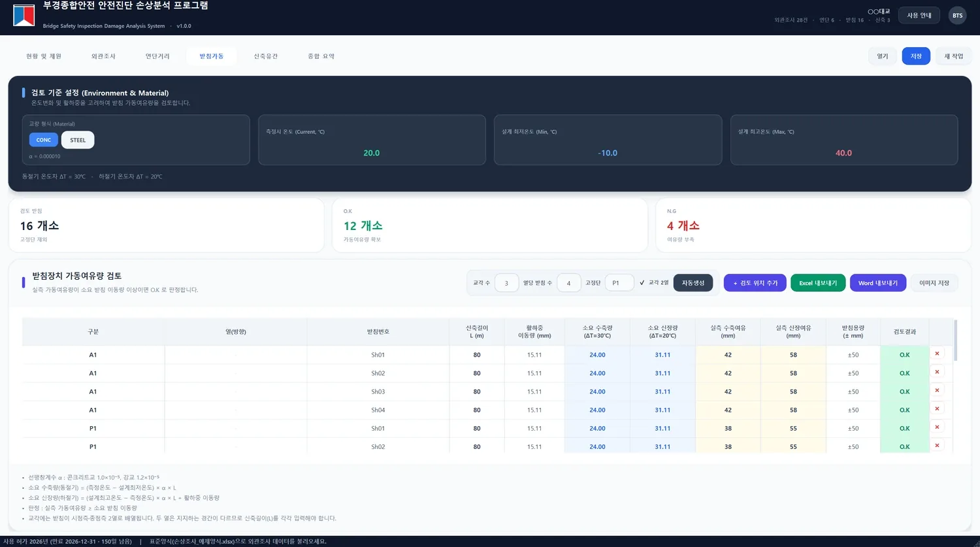This screenshot has height=547, width=980.
Task: Open the 신축유간 tab
Action: 266,56
